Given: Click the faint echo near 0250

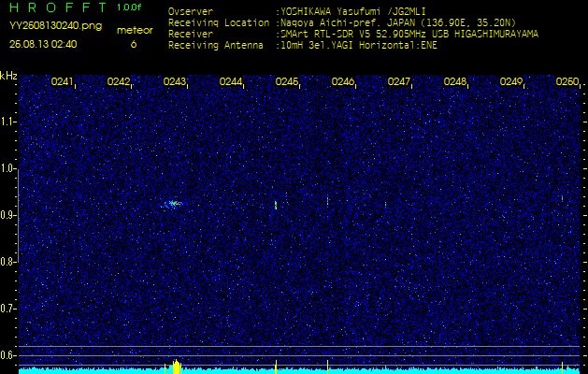Looking at the screenshot, I should [562, 198].
